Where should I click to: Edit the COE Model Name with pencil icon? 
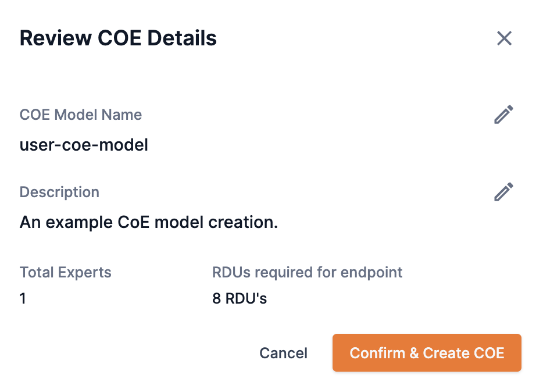503,115
